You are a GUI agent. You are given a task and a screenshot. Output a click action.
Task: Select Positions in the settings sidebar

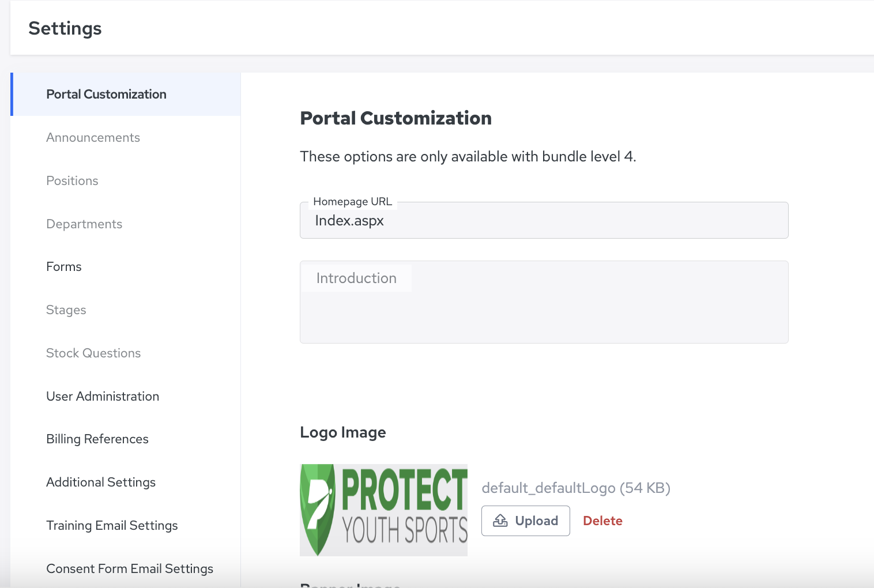click(x=72, y=180)
